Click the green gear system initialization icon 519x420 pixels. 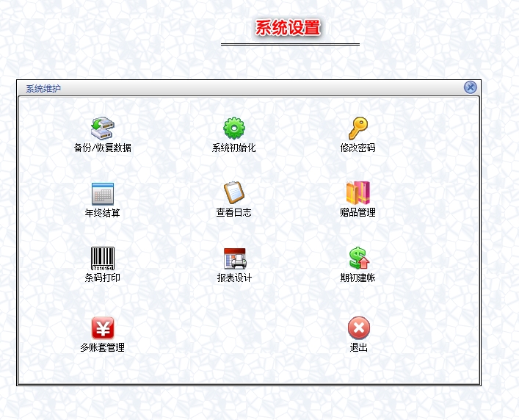point(234,128)
